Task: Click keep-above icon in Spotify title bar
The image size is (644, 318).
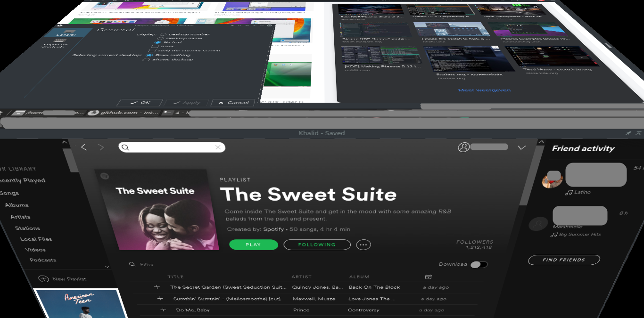Action: pyautogui.click(x=638, y=133)
